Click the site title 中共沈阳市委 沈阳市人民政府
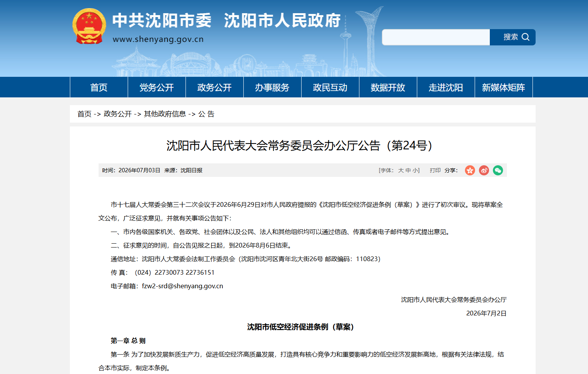This screenshot has height=374, width=588. tap(226, 21)
